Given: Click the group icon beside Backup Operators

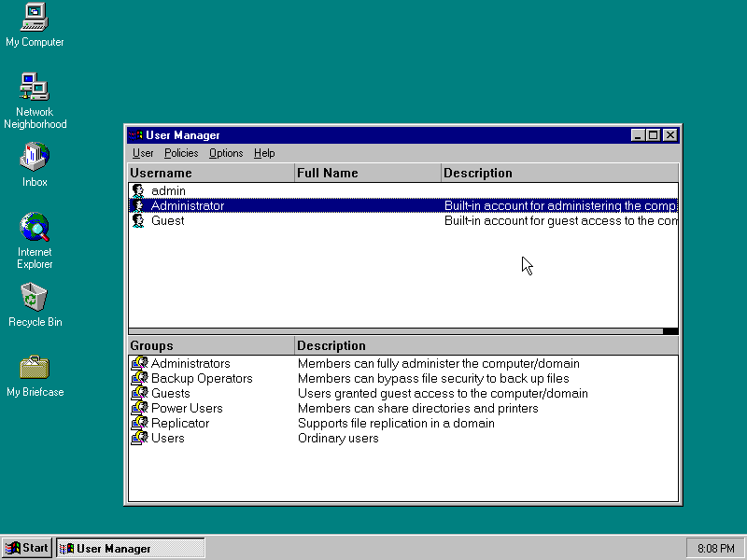Looking at the screenshot, I should 139,378.
